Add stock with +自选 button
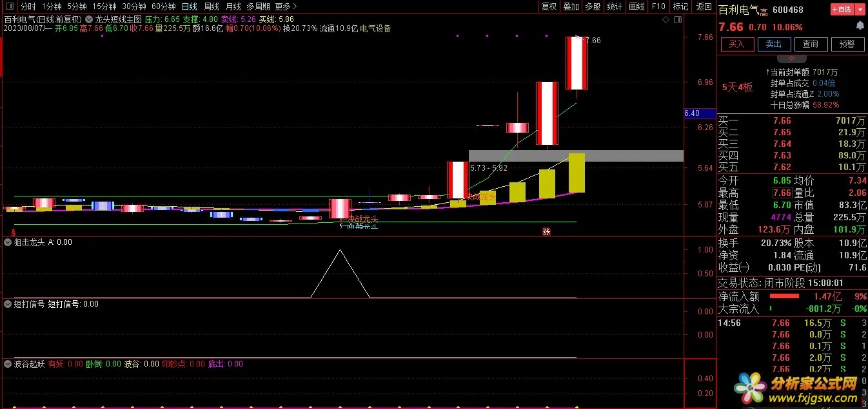The height and width of the screenshot is (409, 868). tap(842, 10)
